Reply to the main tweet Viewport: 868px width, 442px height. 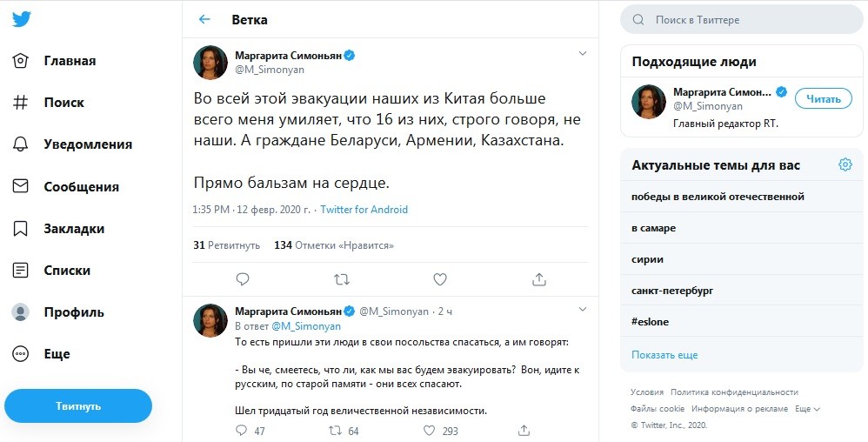(243, 279)
